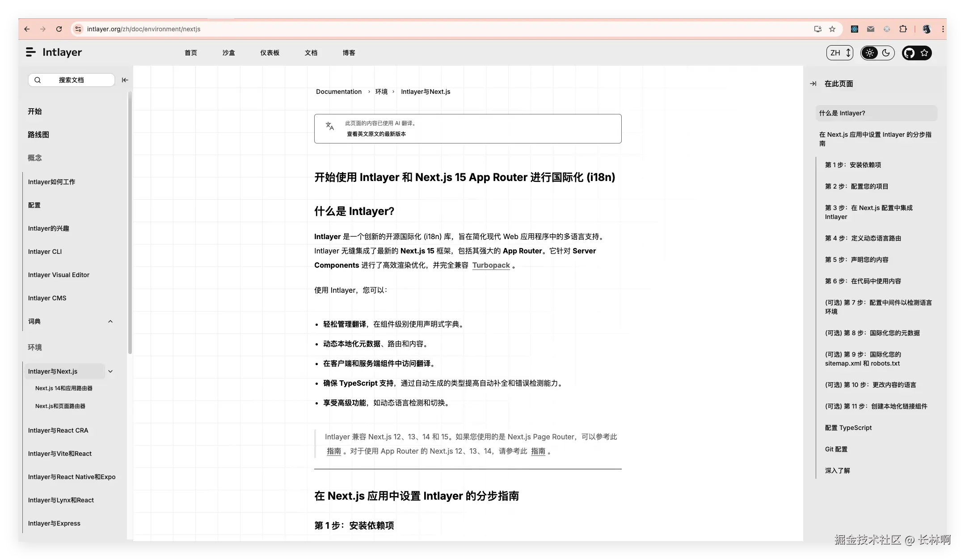This screenshot has width=965, height=560.
Task: Click the star icon next to GitHub
Action: click(x=924, y=53)
